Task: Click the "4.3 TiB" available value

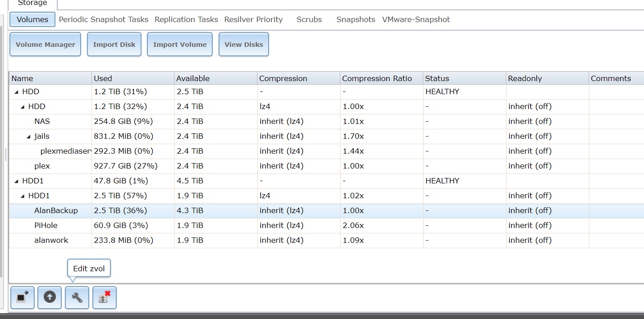Action: (x=190, y=210)
